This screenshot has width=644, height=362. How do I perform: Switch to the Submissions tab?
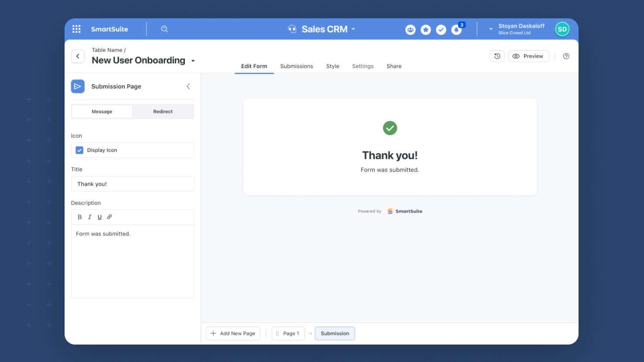[297, 66]
